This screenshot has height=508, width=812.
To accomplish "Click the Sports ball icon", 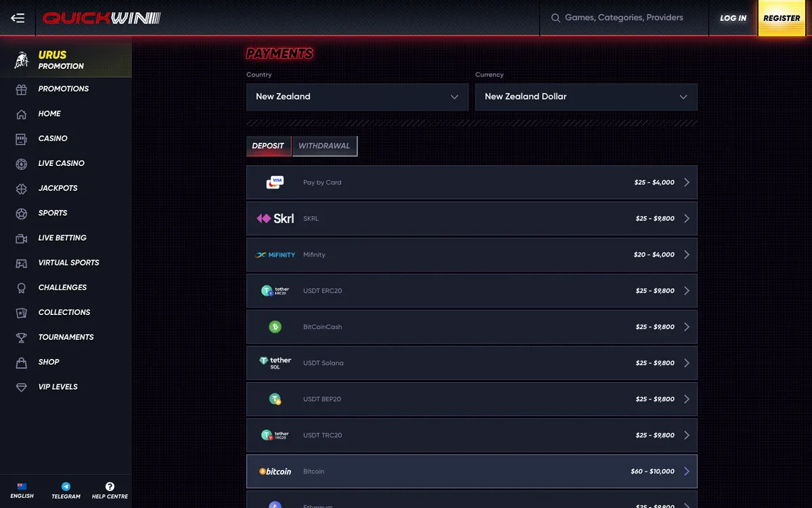I will coord(22,213).
